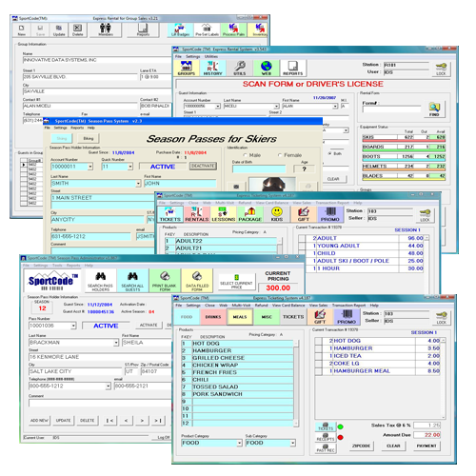476x476 pixels.
Task: Click GIFT icon next to KIDS
Action: (x=304, y=214)
